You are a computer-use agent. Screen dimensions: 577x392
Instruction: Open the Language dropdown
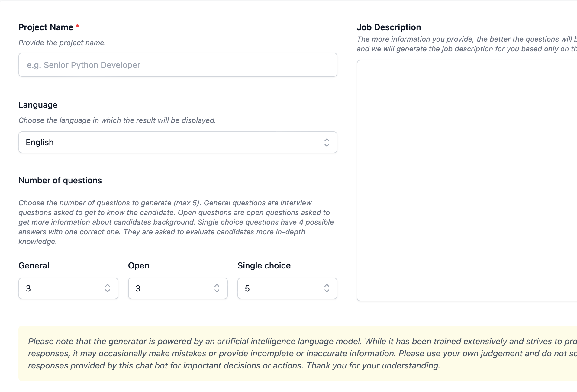coord(178,142)
